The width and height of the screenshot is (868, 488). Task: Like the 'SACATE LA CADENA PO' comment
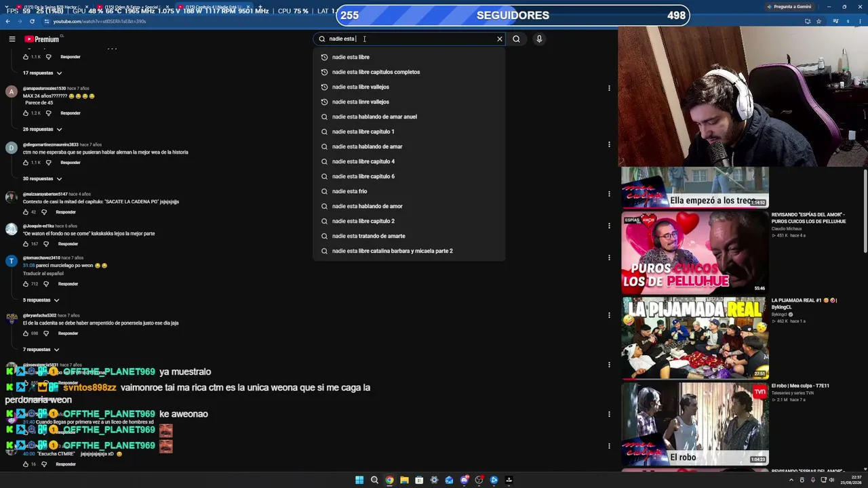(x=26, y=212)
